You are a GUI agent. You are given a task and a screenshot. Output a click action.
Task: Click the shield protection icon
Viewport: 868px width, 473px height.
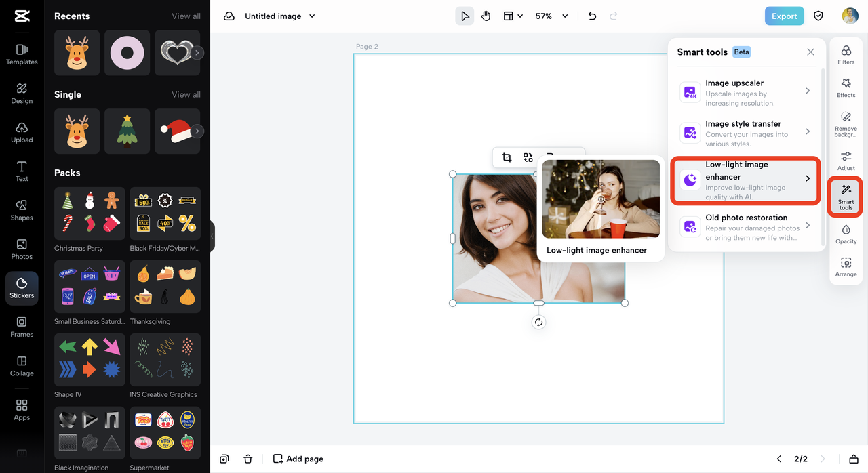click(818, 16)
